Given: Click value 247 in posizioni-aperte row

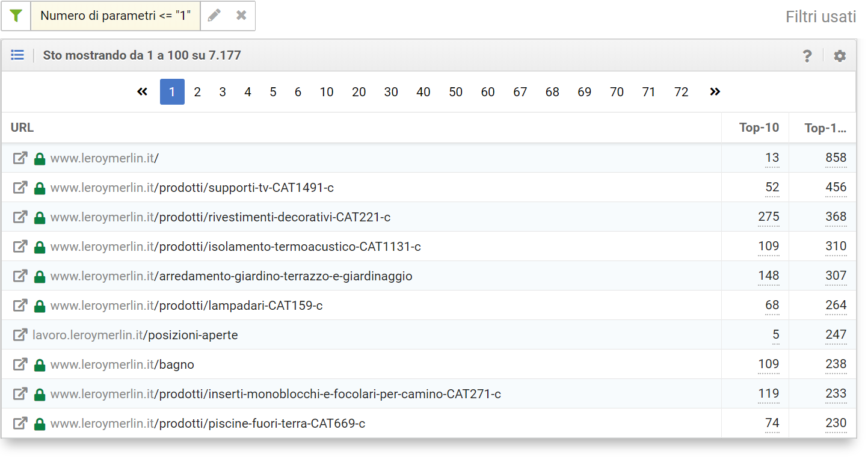Looking at the screenshot, I should coord(836,334).
